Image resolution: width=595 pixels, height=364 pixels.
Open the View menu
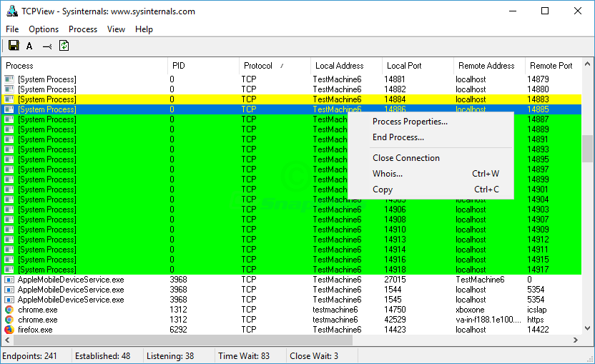coord(116,29)
